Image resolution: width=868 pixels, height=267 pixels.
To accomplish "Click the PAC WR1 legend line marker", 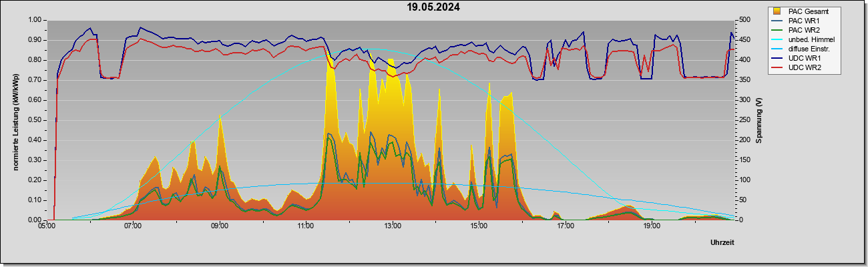I will coord(777,21).
